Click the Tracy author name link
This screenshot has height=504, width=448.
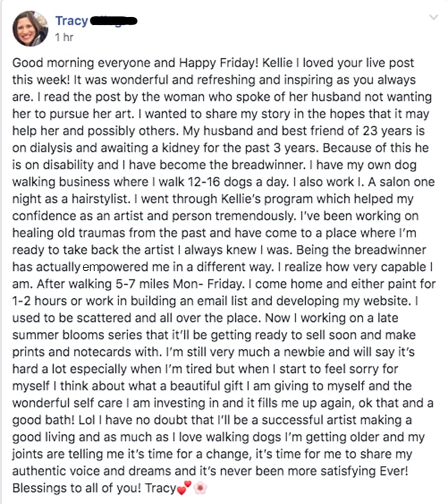tap(72, 21)
